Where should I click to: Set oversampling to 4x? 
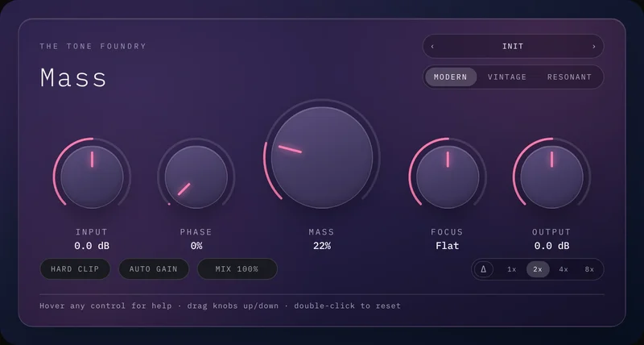point(563,269)
